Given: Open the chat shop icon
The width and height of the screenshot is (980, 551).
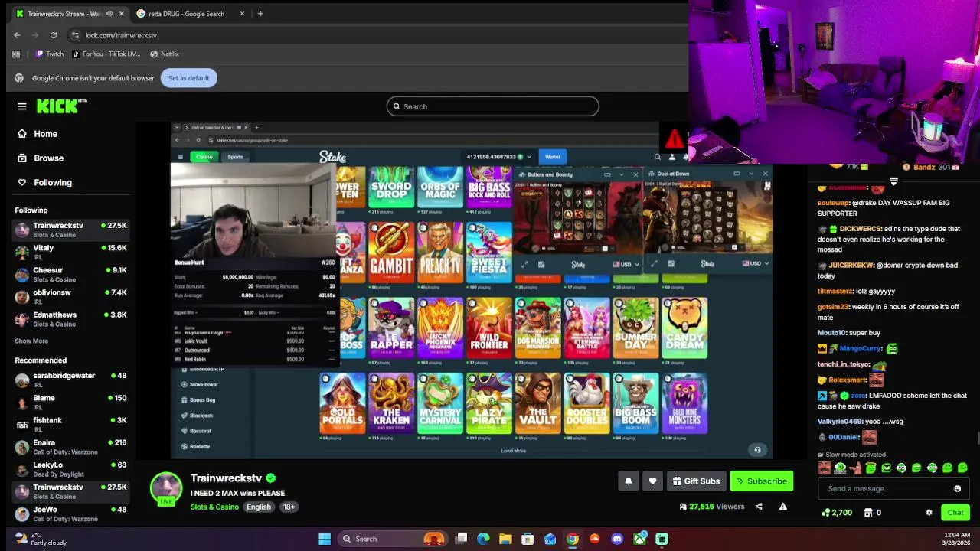Looking at the screenshot, I should point(867,513).
